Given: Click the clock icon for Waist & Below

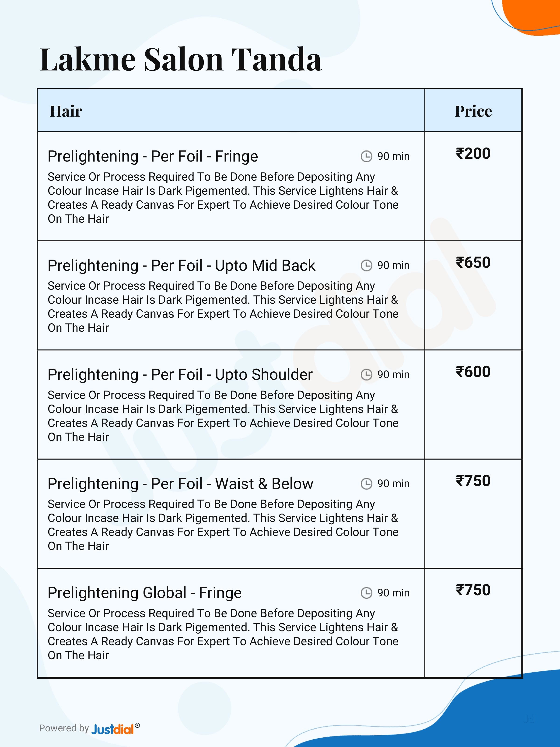Looking at the screenshot, I should tap(366, 484).
